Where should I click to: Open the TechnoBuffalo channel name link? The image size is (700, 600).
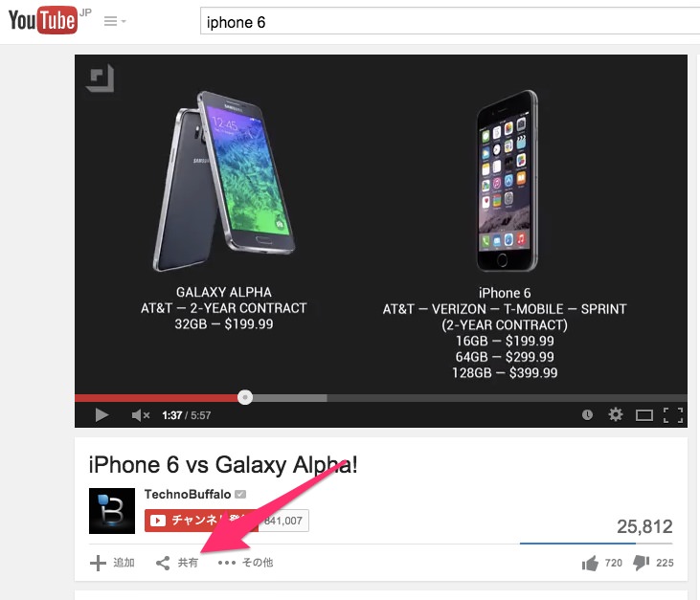click(188, 495)
